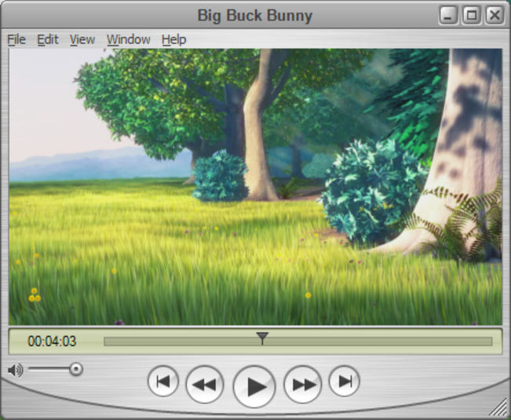The image size is (511, 420).
Task: Click the playhead marker on timeline
Action: coord(263,338)
